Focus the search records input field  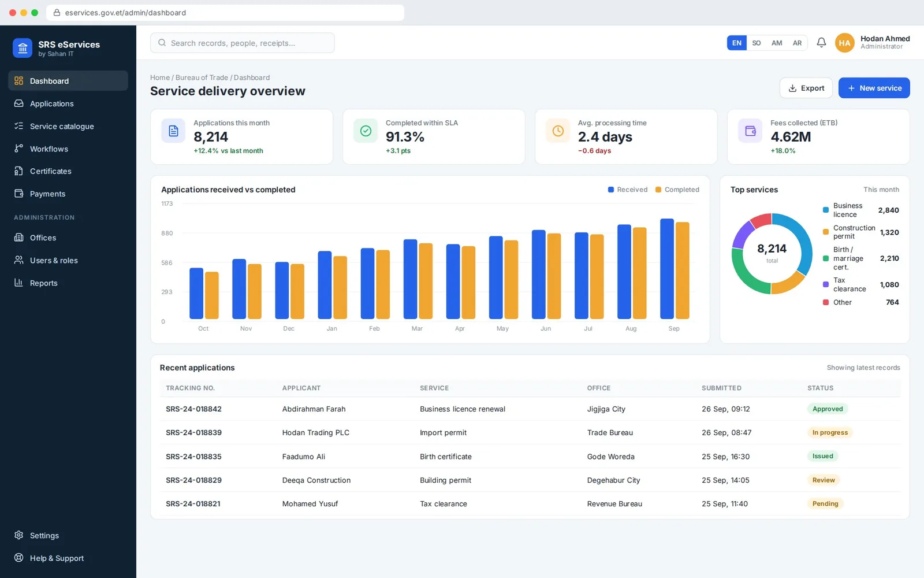243,43
